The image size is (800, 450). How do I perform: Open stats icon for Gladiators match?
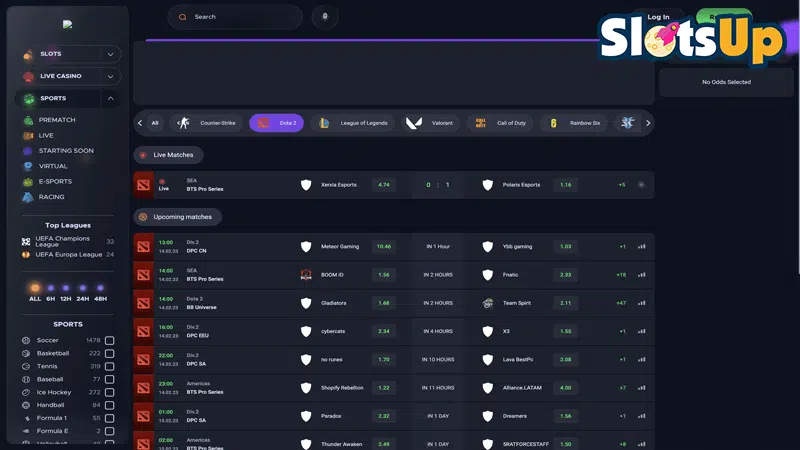pyautogui.click(x=641, y=303)
